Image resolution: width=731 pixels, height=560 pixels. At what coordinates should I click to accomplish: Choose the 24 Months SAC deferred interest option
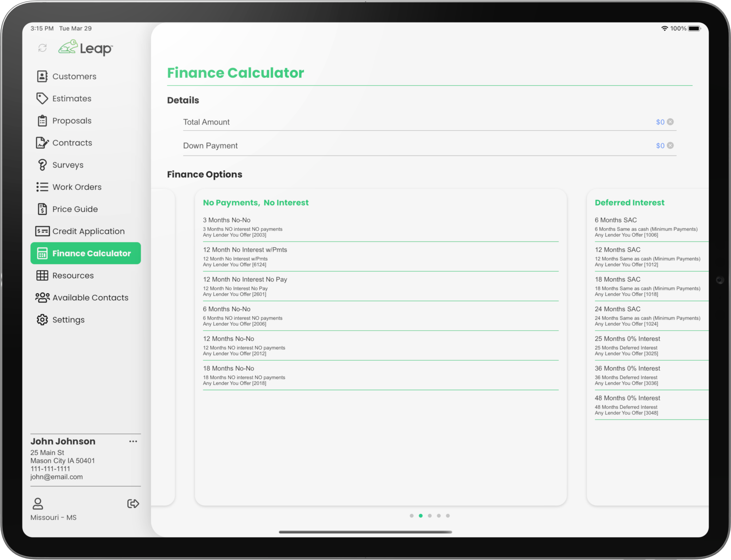point(651,316)
